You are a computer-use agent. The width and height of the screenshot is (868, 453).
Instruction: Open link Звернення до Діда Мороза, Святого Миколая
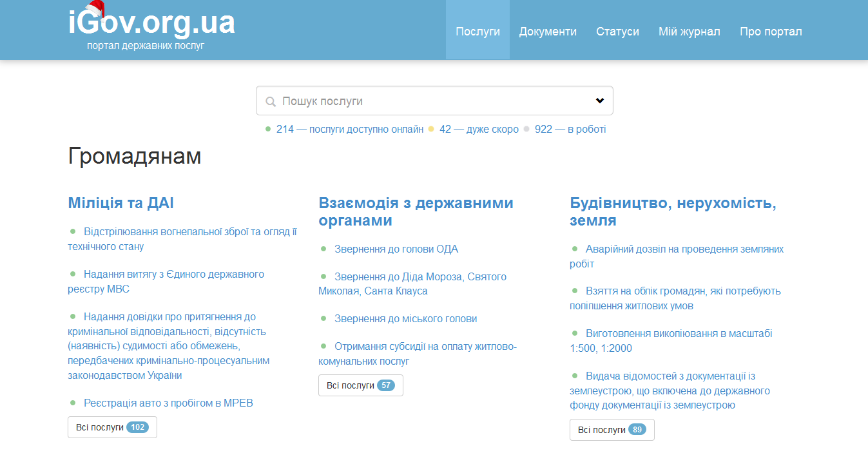(x=412, y=284)
